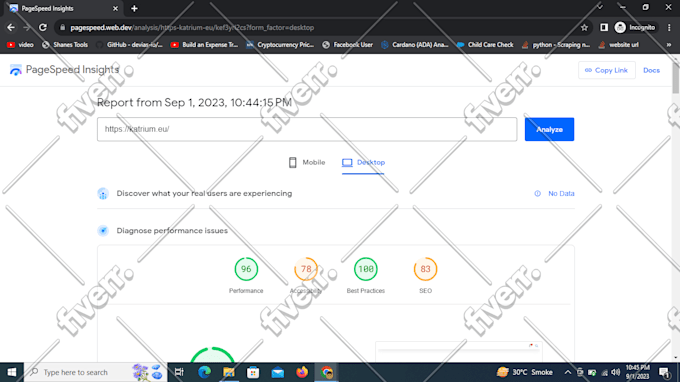Open the 'website url' bookmark
This screenshot has width=680, height=382.
[x=618, y=45]
